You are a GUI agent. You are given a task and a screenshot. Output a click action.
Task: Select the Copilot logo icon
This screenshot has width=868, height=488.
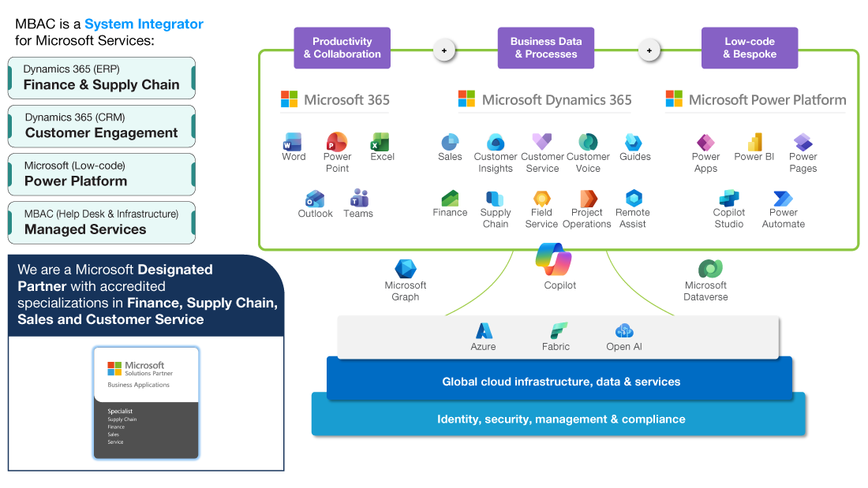[554, 259]
